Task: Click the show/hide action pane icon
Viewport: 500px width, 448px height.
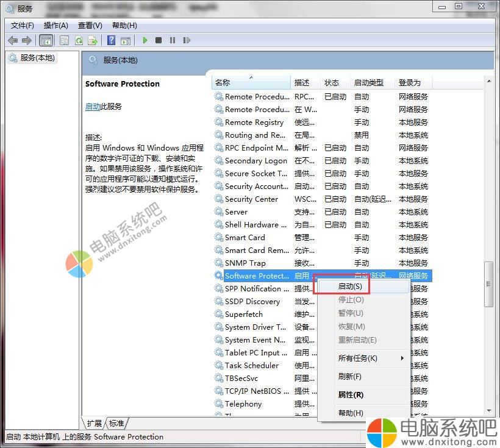Action: [126, 40]
